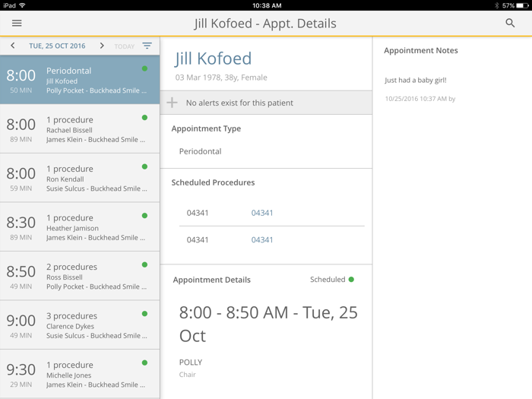Click the Scheduled status green indicator
The width and height of the screenshot is (532, 399).
(x=351, y=280)
